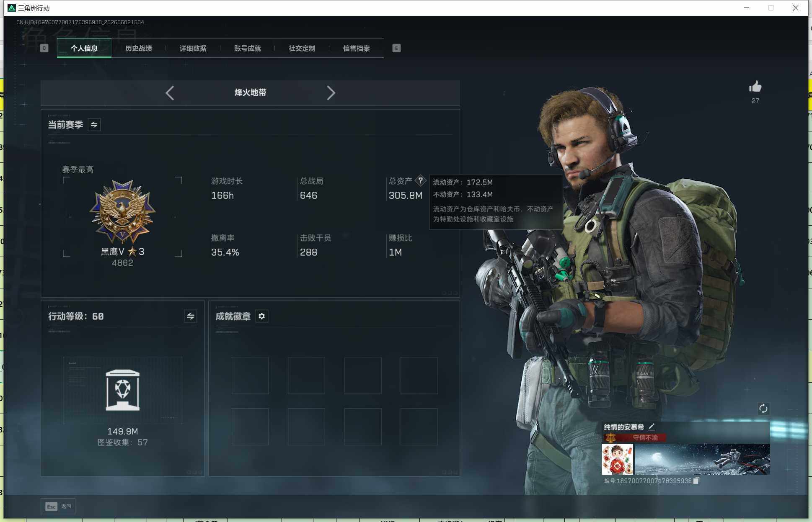
Task: Show next game mode with right chevron
Action: pyautogui.click(x=331, y=93)
